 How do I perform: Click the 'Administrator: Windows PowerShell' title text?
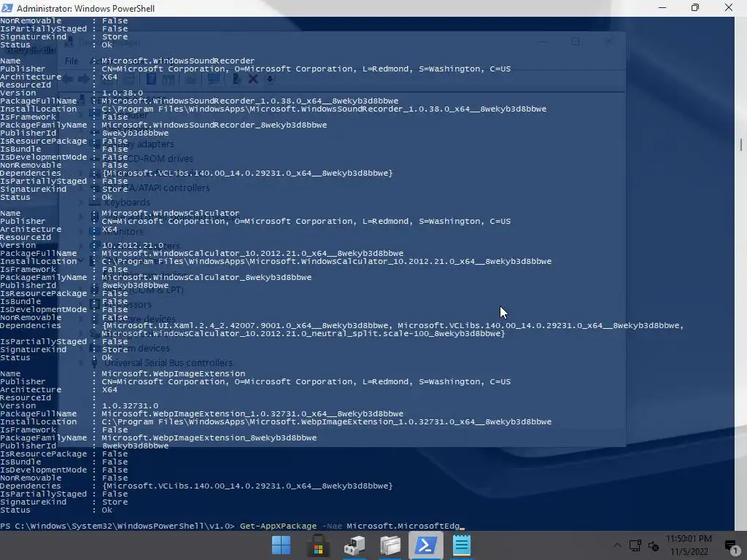pyautogui.click(x=86, y=9)
